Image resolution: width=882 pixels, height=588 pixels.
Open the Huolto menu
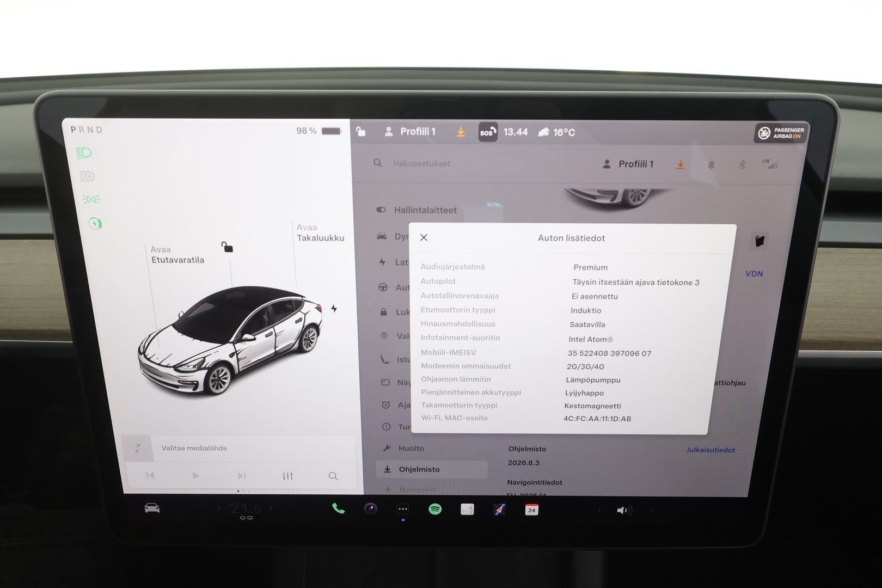[x=403, y=449]
